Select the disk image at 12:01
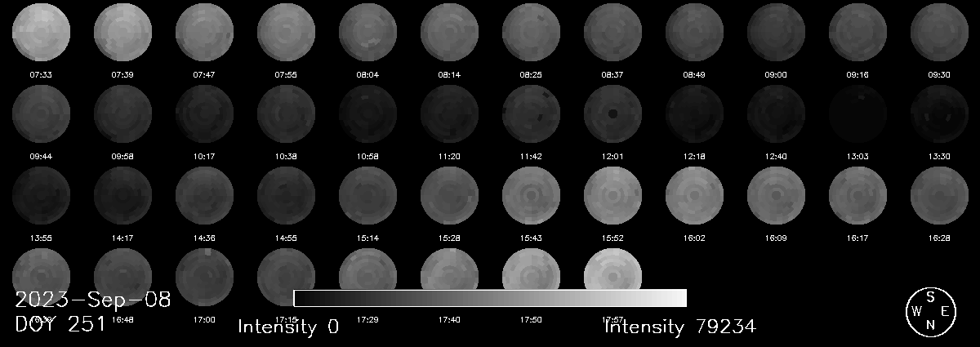980x347 pixels. pos(612,114)
